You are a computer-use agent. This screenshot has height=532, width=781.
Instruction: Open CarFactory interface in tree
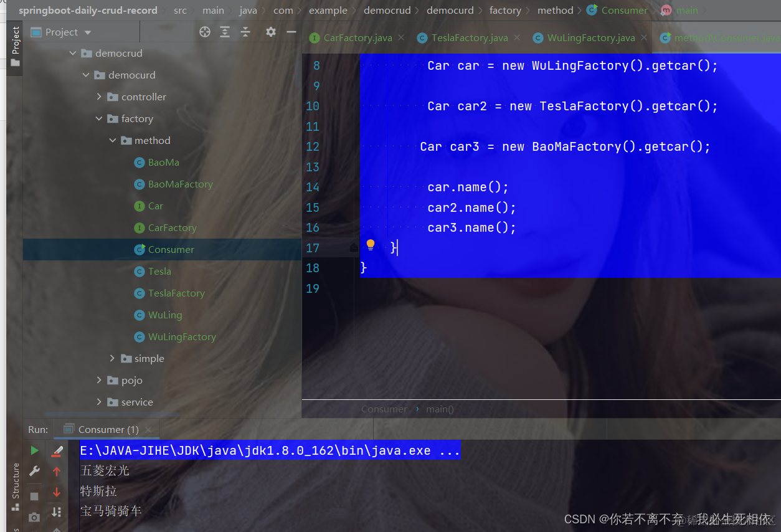pos(173,228)
